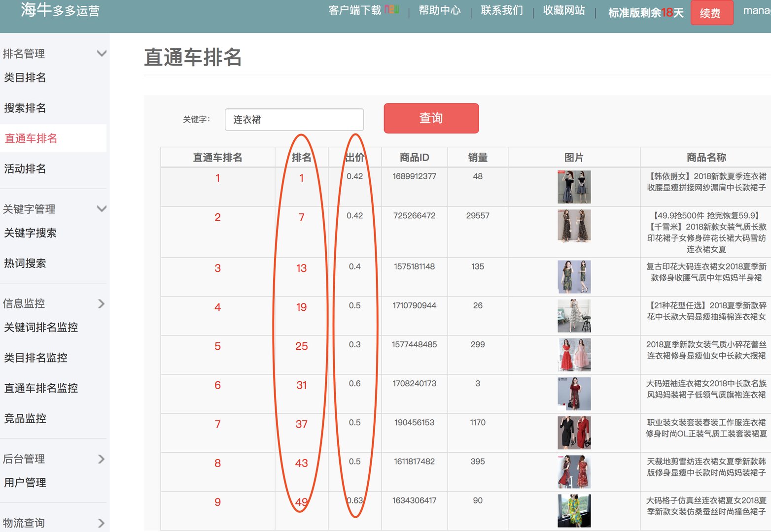Click 收藏网站 to bookmark the site
771x532 pixels.
[563, 11]
